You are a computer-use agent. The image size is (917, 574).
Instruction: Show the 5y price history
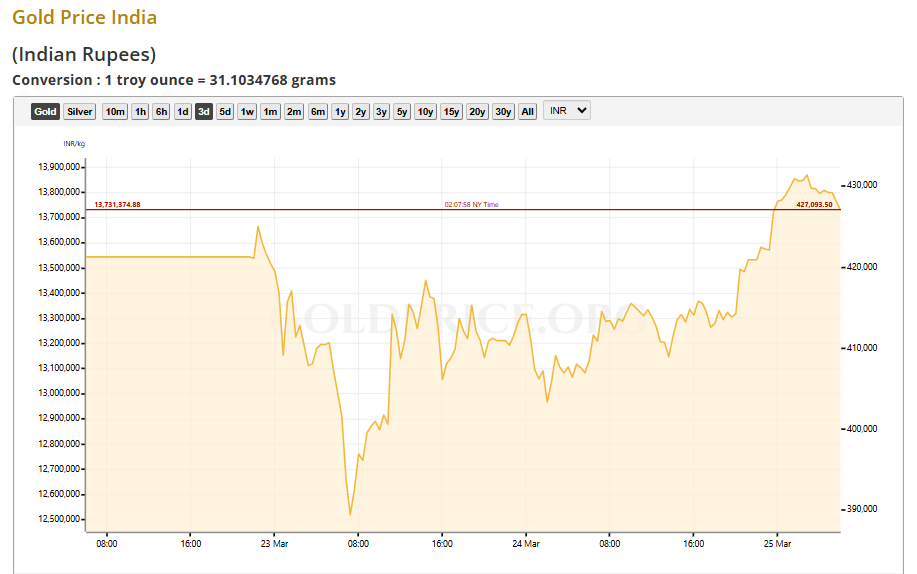[x=402, y=111]
